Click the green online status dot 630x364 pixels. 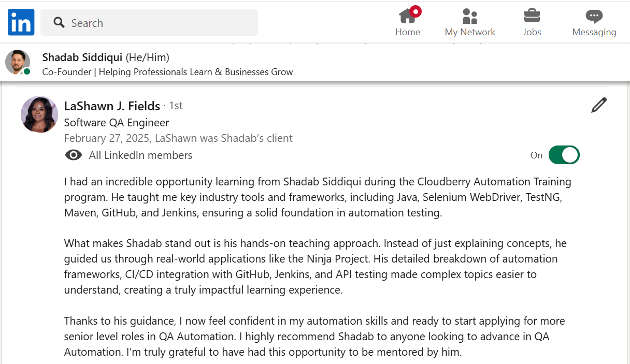point(27,71)
